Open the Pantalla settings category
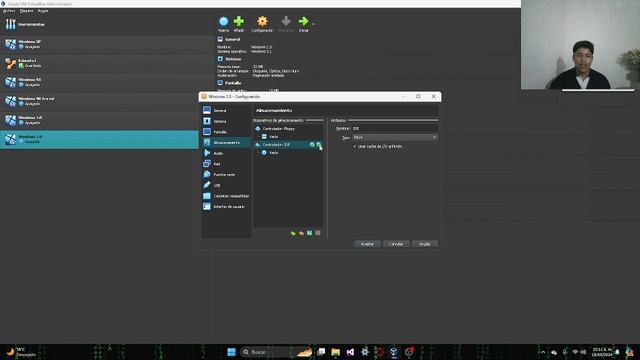Image resolution: width=640 pixels, height=360 pixels. click(x=226, y=132)
